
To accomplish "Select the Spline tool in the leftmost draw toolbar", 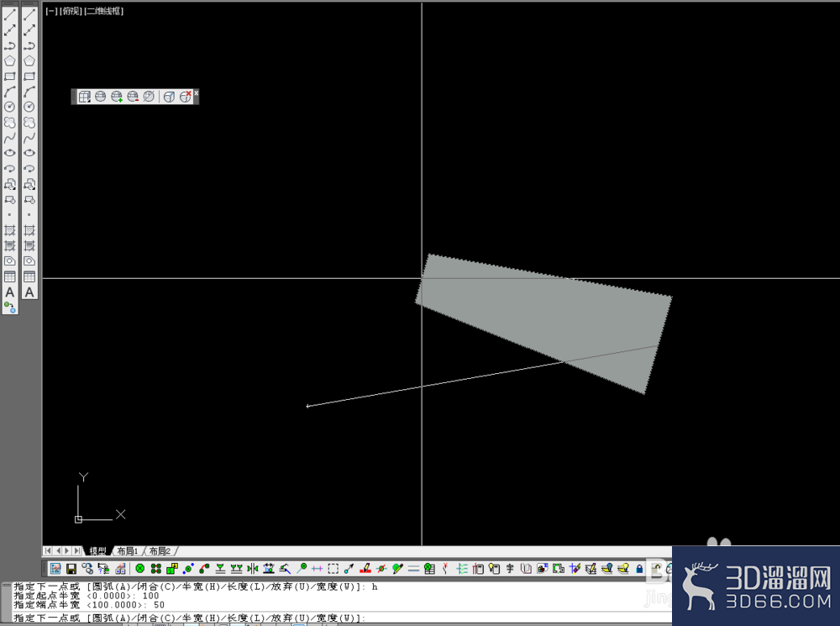I will coord(9,138).
